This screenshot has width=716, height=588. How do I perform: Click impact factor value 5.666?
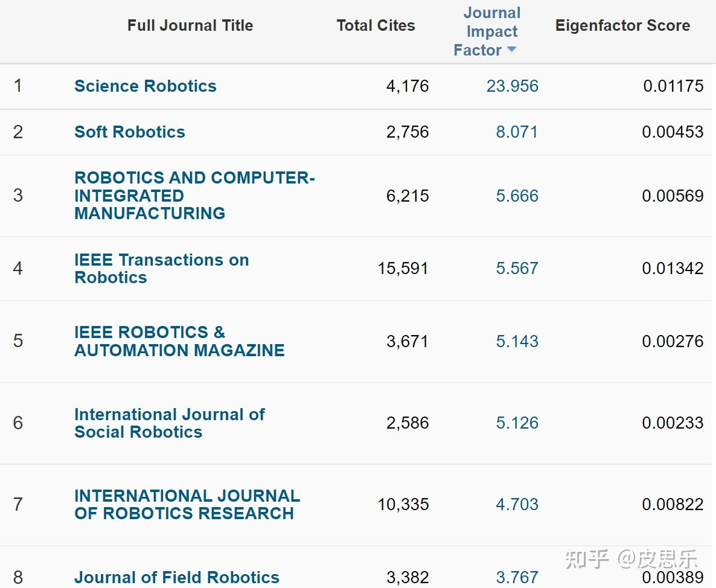517,196
